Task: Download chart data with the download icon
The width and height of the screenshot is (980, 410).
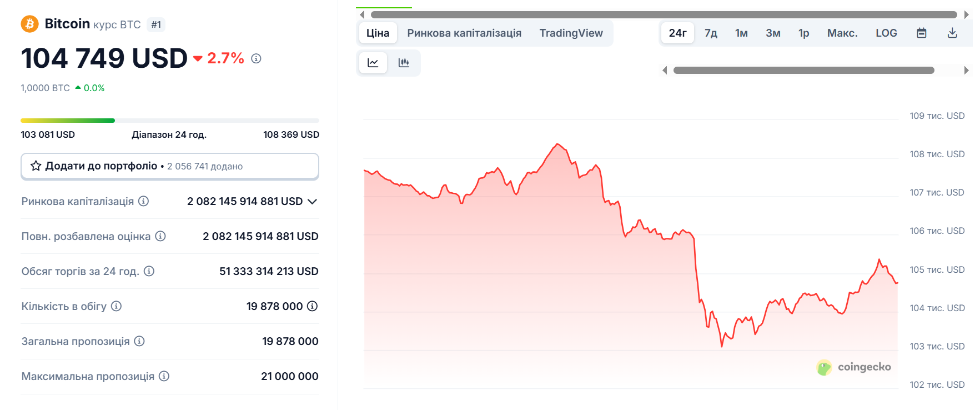Action: [x=952, y=33]
